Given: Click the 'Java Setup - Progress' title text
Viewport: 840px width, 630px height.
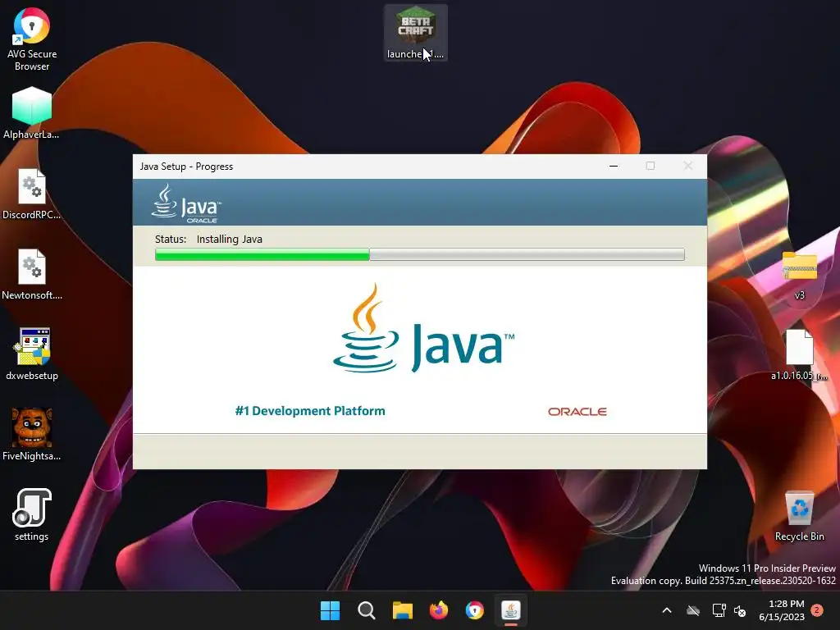Looking at the screenshot, I should click(186, 167).
